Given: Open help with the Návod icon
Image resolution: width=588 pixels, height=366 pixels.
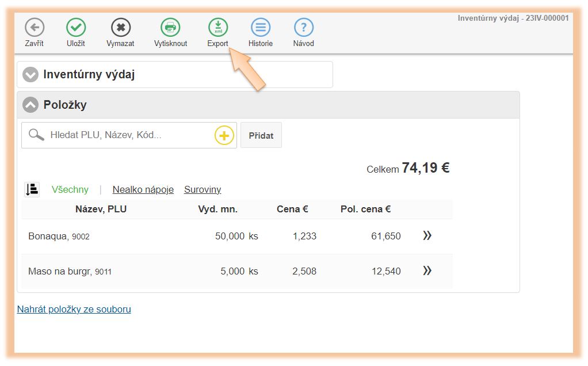Looking at the screenshot, I should pos(304,28).
